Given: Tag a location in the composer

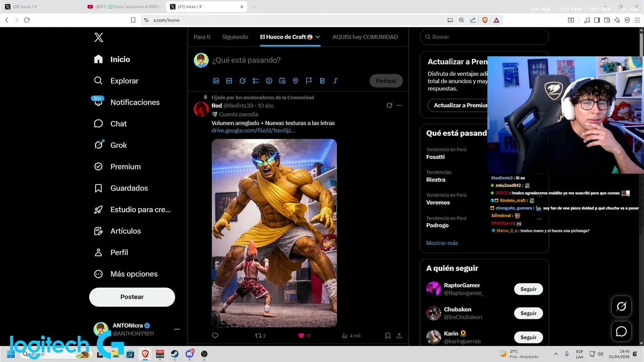Looking at the screenshot, I should (295, 81).
